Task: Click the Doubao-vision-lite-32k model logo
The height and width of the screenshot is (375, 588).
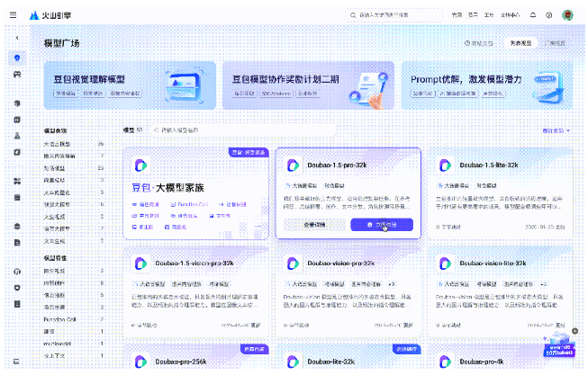Action: click(445, 263)
